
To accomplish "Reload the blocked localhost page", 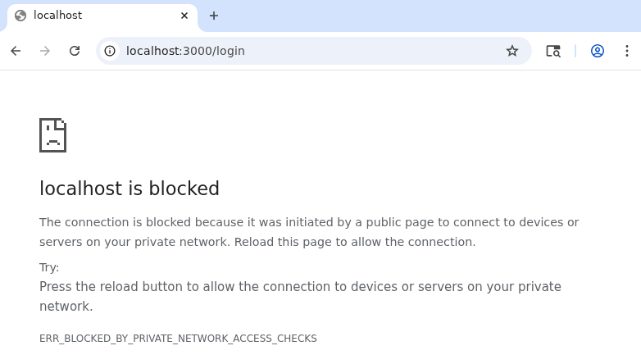I will pyautogui.click(x=75, y=51).
